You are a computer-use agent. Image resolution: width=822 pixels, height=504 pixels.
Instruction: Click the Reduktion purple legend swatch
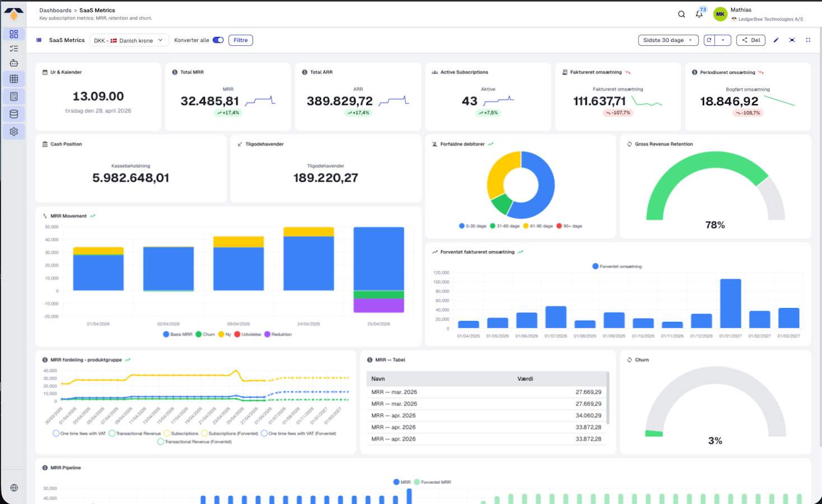coord(267,334)
